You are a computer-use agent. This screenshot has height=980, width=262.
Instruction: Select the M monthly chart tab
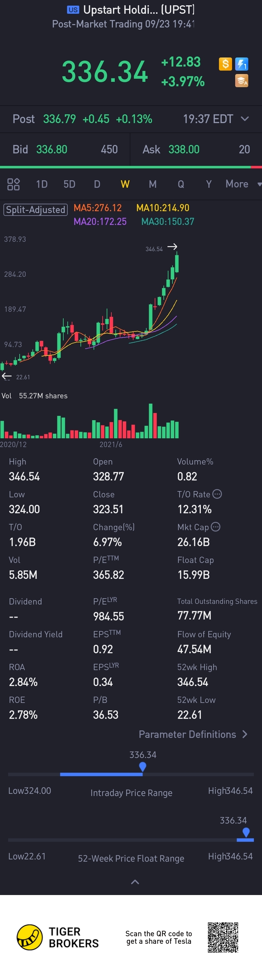(x=153, y=184)
